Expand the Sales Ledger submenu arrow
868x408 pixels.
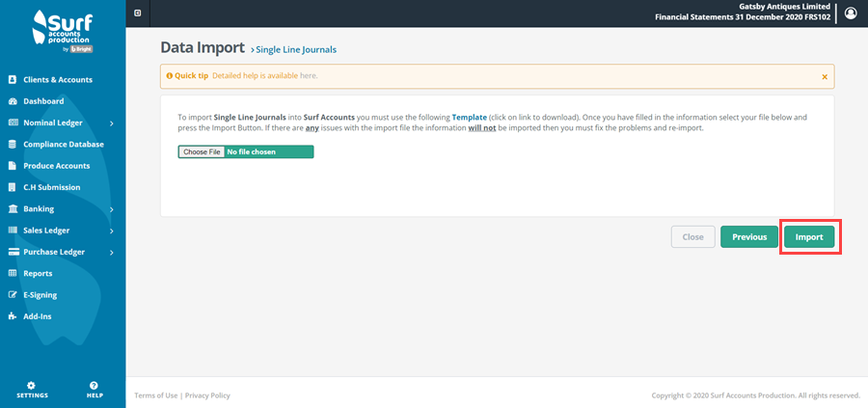[x=111, y=231]
